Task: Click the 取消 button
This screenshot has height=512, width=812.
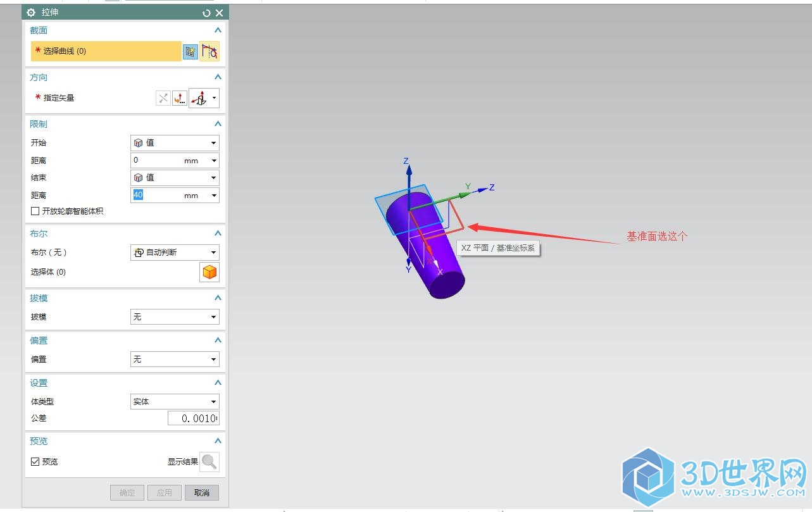Action: [x=202, y=492]
